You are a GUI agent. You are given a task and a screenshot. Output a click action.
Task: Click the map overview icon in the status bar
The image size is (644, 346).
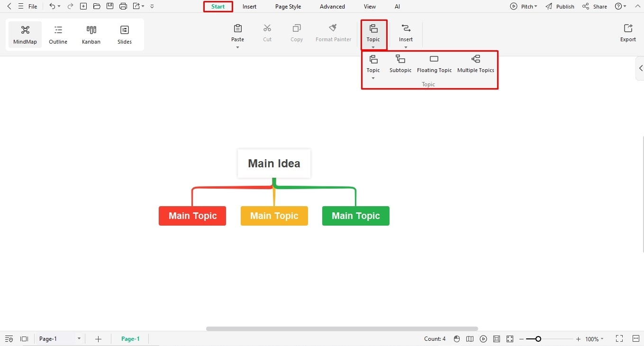coord(470,339)
